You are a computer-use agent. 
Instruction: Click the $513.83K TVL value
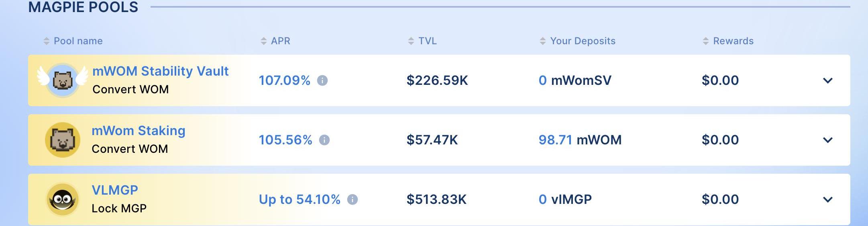[436, 199]
